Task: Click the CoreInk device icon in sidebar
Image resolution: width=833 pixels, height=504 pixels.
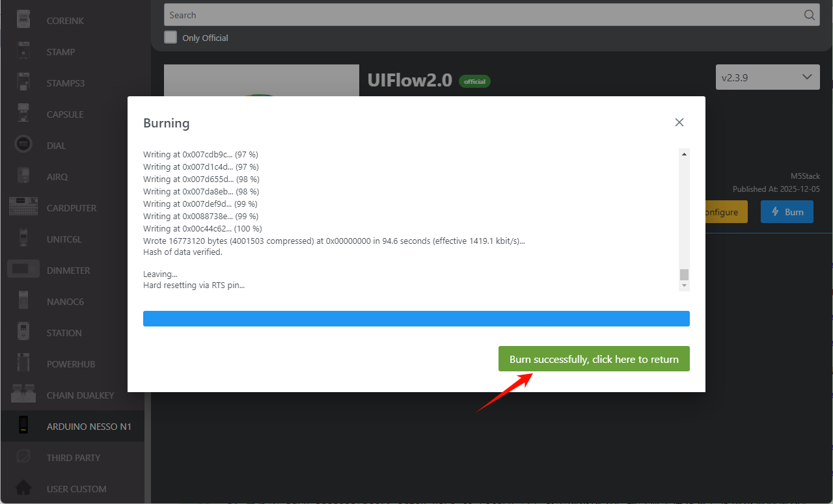Action: pyautogui.click(x=24, y=20)
